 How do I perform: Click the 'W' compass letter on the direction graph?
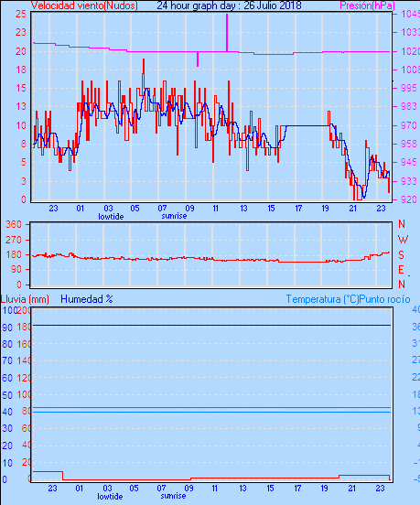click(403, 240)
